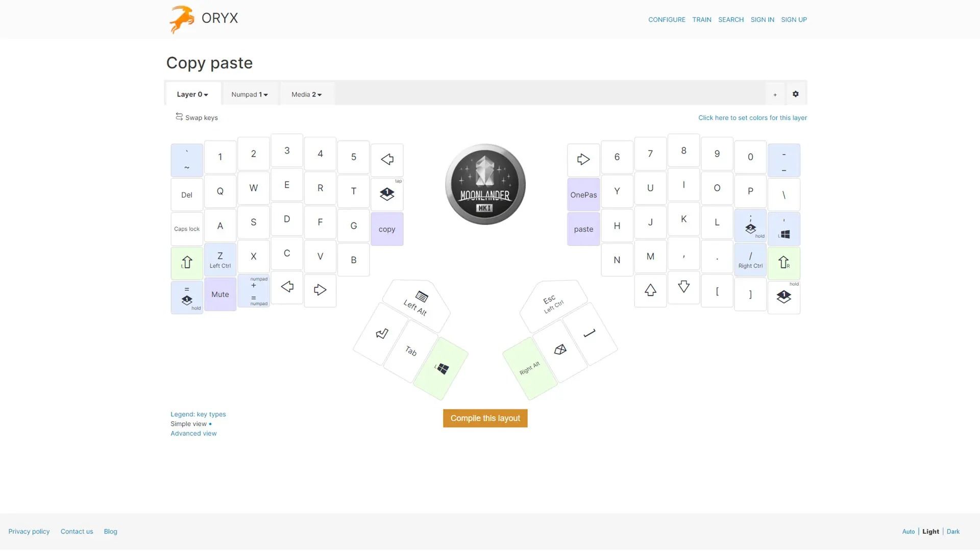Go to the Configure menu
The width and height of the screenshot is (980, 551).
pos(667,19)
